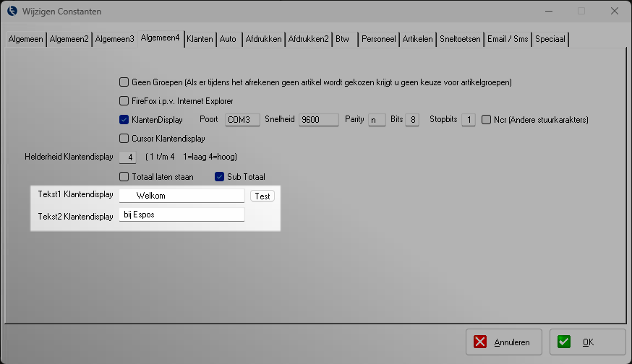Go to the Email / Sms tab

pos(507,39)
